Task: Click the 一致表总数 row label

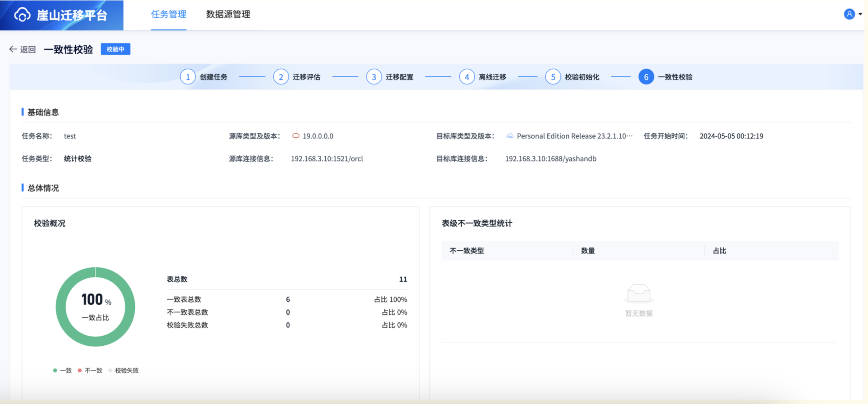Action: pyautogui.click(x=184, y=299)
